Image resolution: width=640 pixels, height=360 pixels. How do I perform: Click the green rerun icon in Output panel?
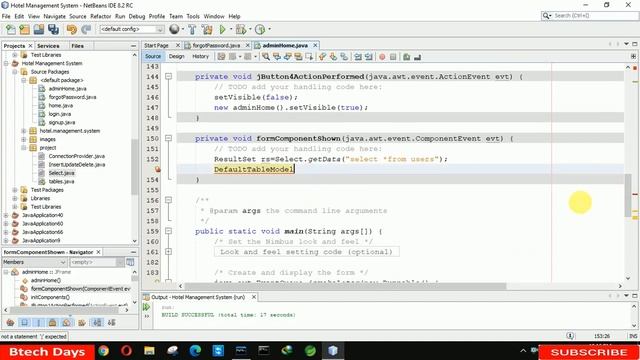click(x=147, y=307)
